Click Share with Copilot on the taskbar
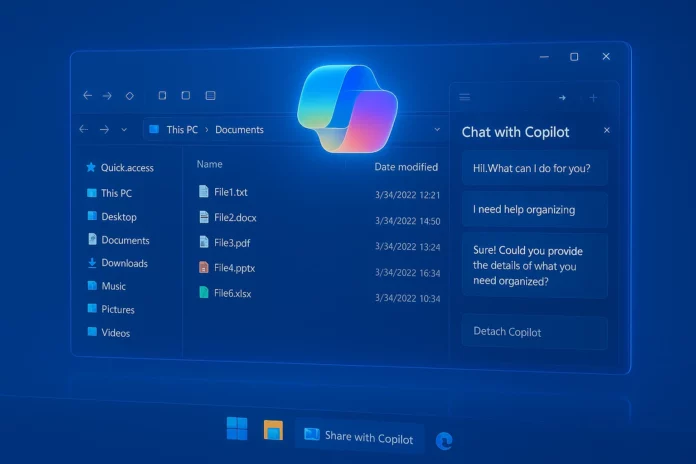This screenshot has width=696, height=464. point(359,436)
